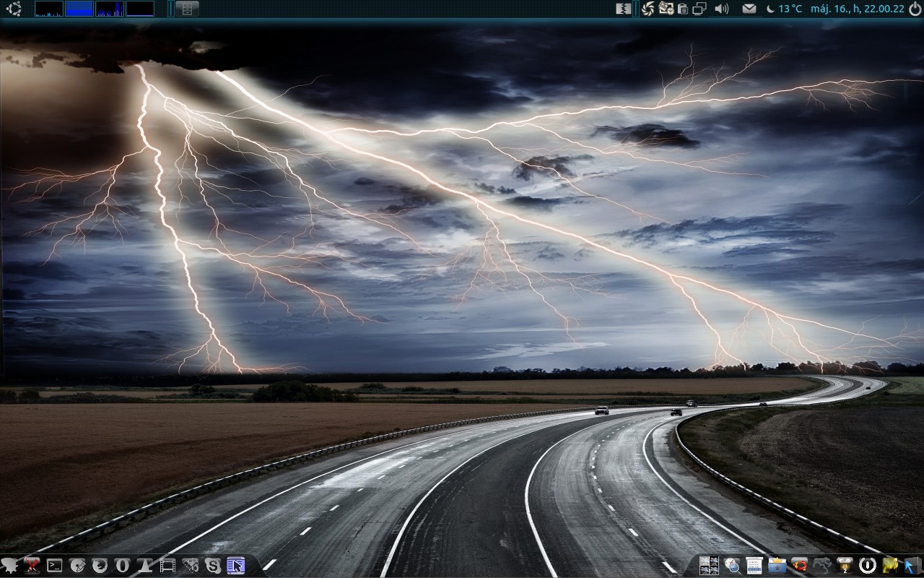Image resolution: width=924 pixels, height=578 pixels.
Task: Open the photo tray indicator icon
Action: (666, 9)
